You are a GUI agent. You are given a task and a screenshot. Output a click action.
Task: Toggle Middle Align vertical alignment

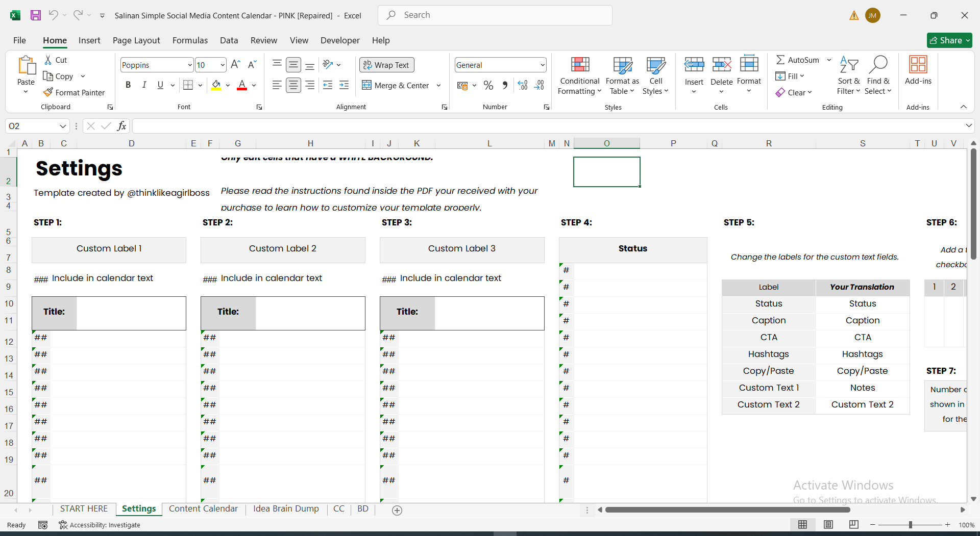(x=293, y=65)
